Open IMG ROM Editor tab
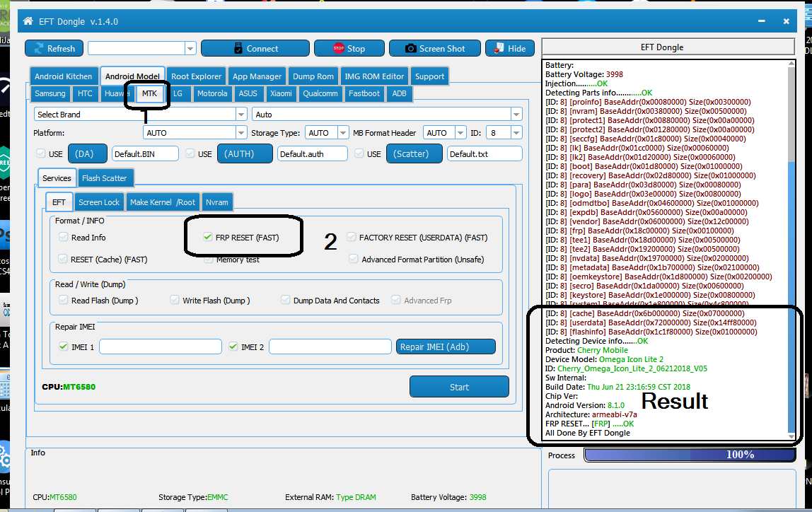The image size is (812, 512). point(374,76)
